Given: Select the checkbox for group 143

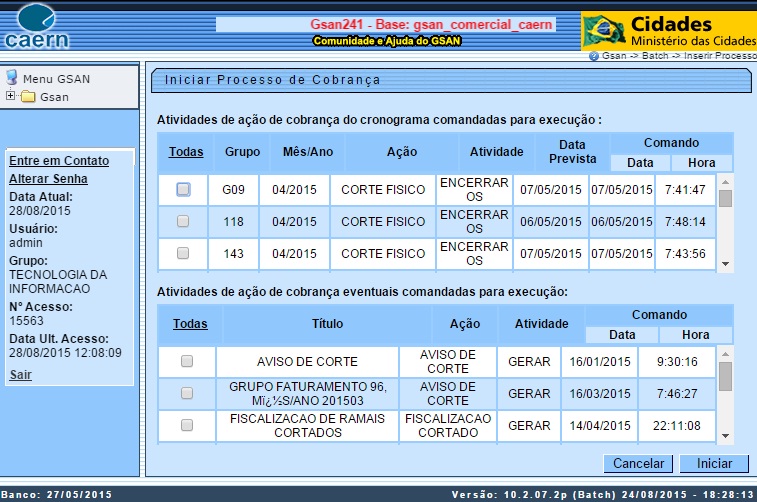Looking at the screenshot, I should [183, 254].
